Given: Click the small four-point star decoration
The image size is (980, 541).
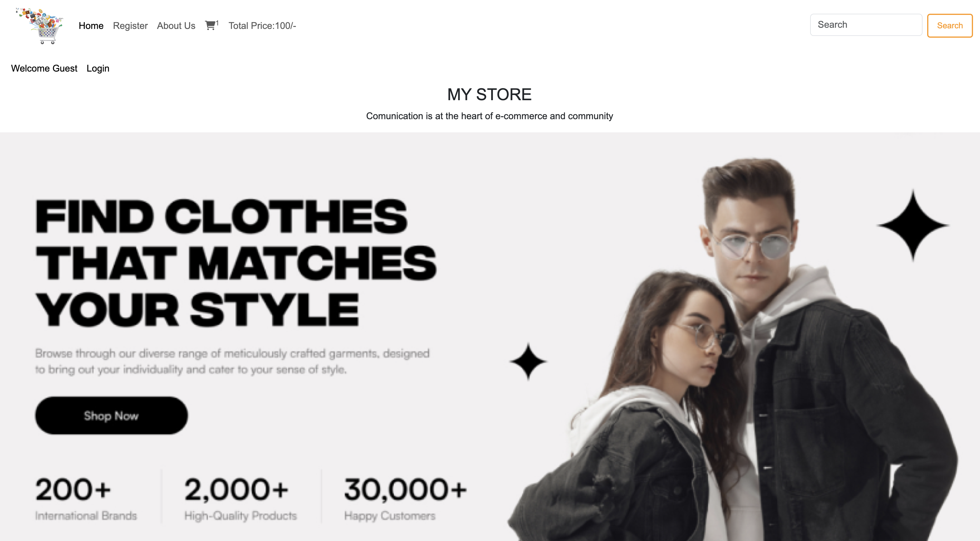Looking at the screenshot, I should (528, 361).
